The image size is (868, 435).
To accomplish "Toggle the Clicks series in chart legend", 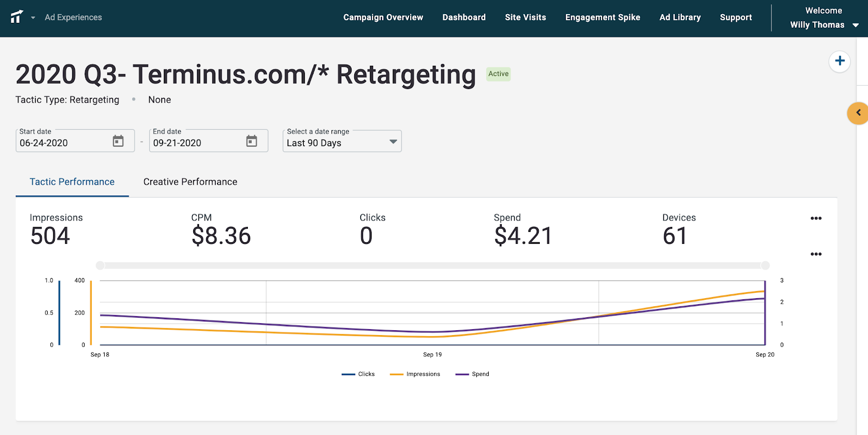I will [x=358, y=374].
